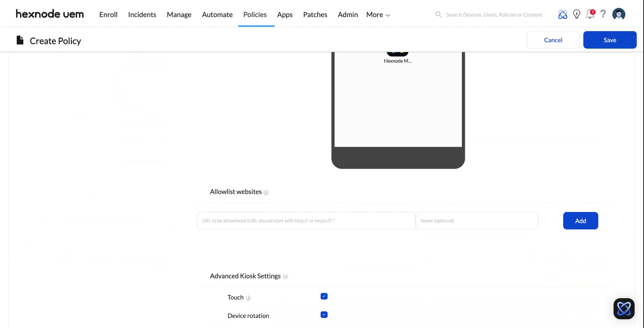Click the lightbulb What's New icon
The height and width of the screenshot is (328, 644).
577,14
